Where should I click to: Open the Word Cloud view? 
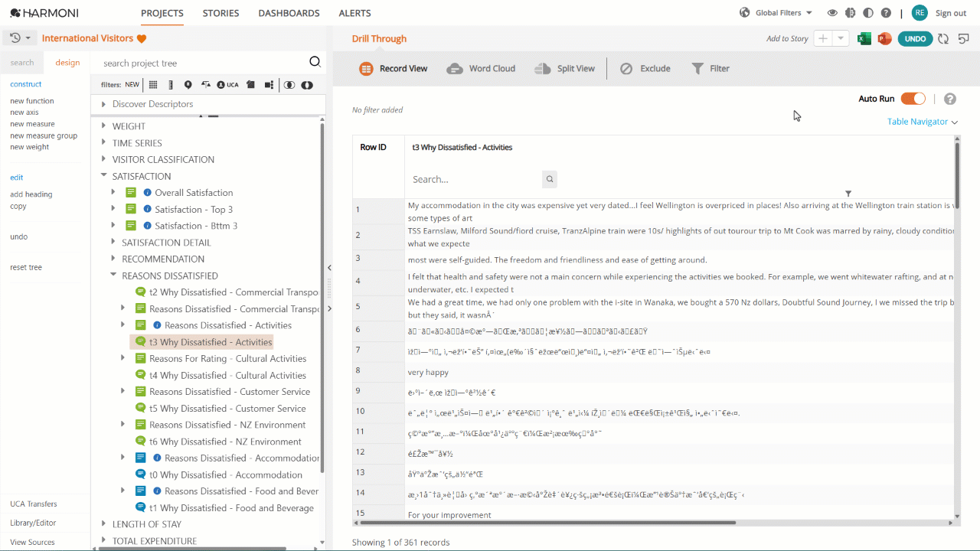481,69
